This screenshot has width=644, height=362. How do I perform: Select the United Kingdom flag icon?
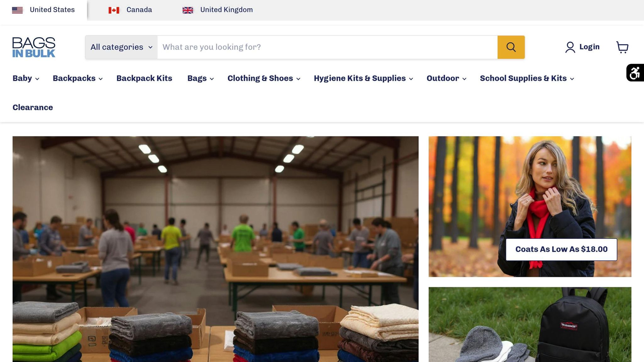[x=188, y=10]
